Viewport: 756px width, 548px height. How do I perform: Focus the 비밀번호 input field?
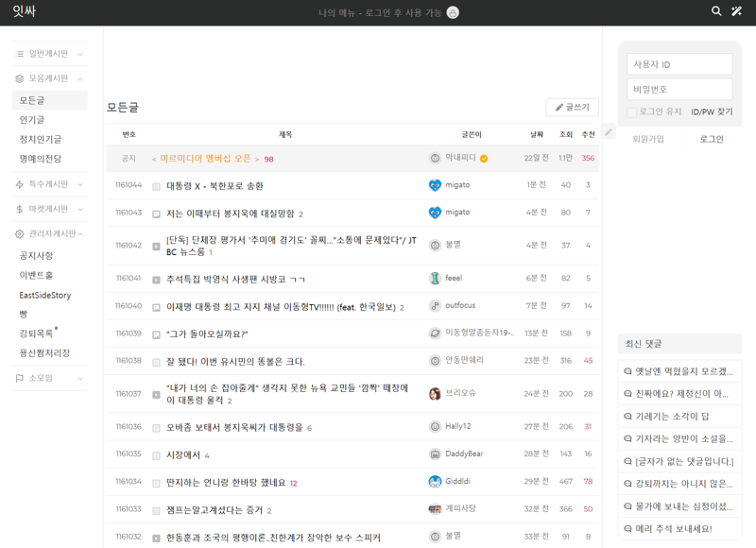click(679, 89)
